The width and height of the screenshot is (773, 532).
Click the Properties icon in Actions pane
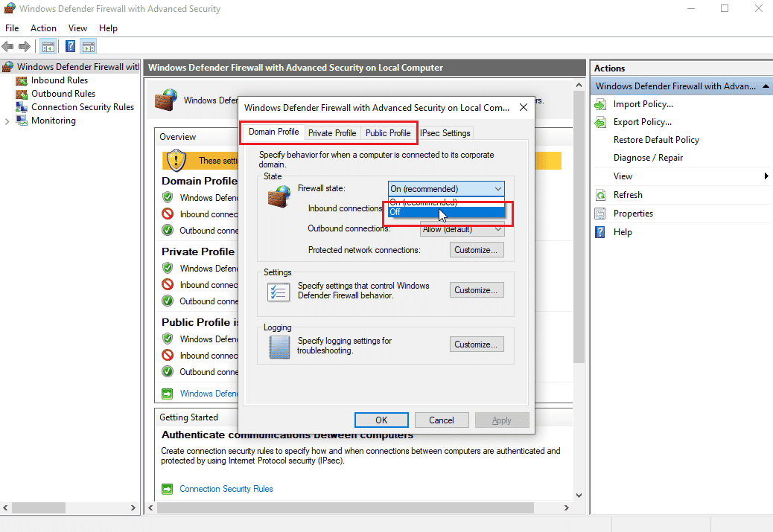pos(600,214)
